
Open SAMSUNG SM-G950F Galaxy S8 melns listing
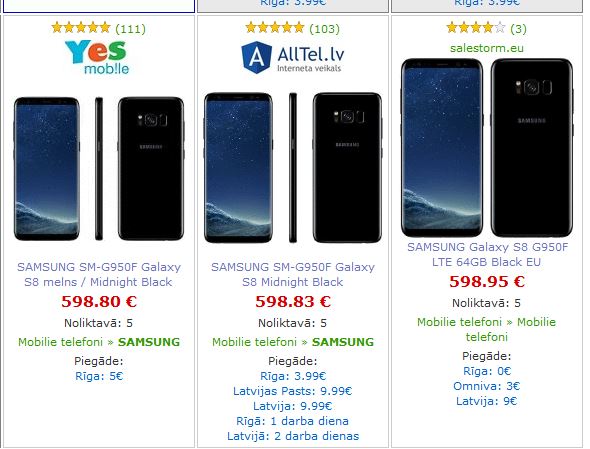pos(99,274)
